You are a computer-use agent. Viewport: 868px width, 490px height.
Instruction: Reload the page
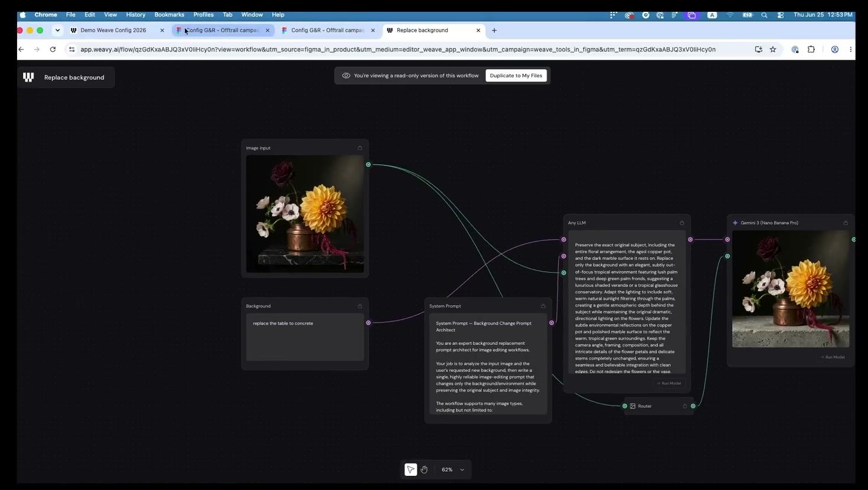pyautogui.click(x=53, y=50)
